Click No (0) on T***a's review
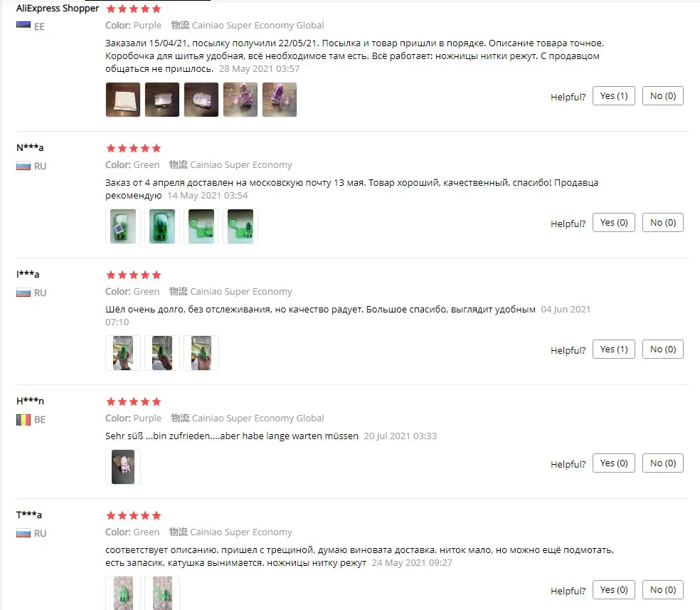This screenshot has width=700, height=610. pyautogui.click(x=662, y=590)
